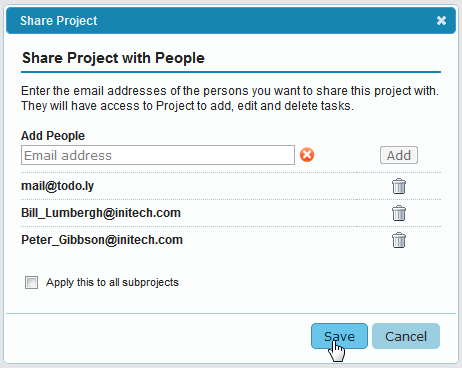The image size is (462, 368).
Task: Remove Bill_Lumbergh@initech.com using the trash icon
Action: [x=399, y=213]
